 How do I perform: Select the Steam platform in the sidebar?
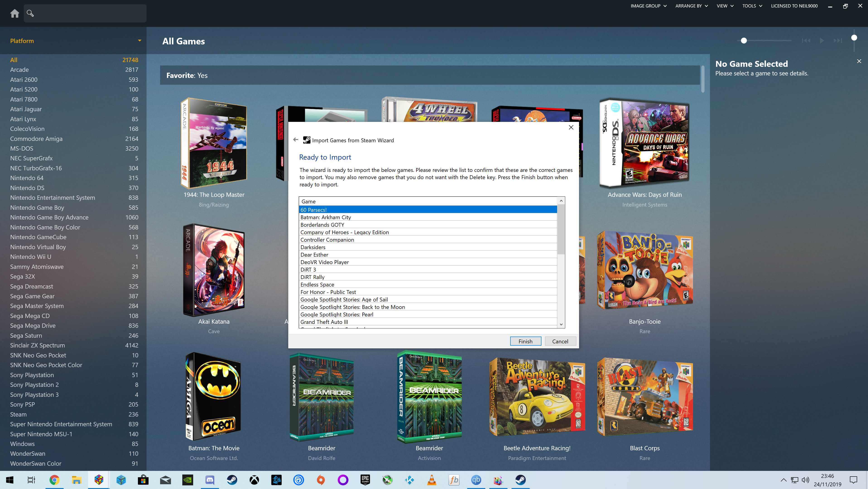pos(74,414)
